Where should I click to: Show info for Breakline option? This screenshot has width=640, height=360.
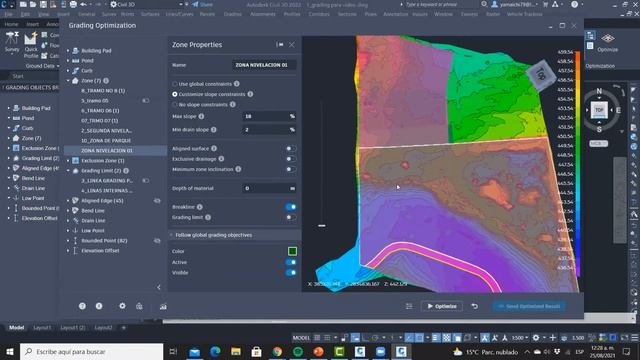pyautogui.click(x=200, y=207)
